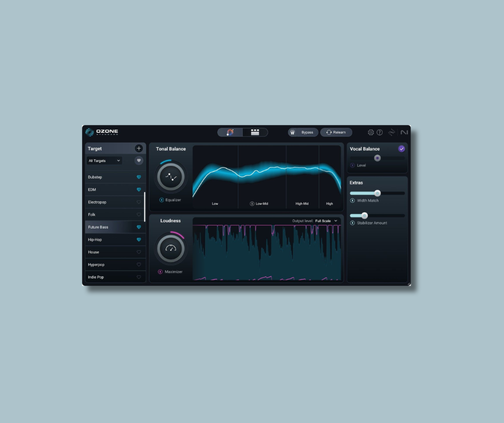Click the loudness waveform display
The height and width of the screenshot is (423, 504).
(x=267, y=253)
